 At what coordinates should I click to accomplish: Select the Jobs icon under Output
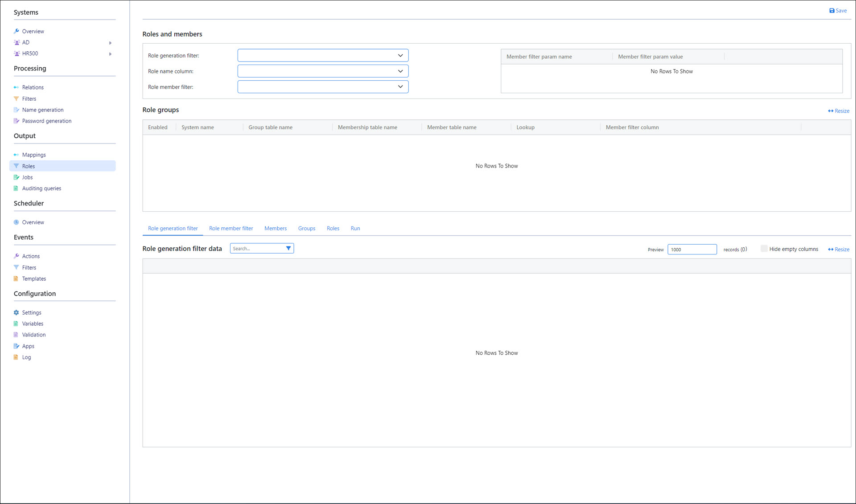click(16, 177)
